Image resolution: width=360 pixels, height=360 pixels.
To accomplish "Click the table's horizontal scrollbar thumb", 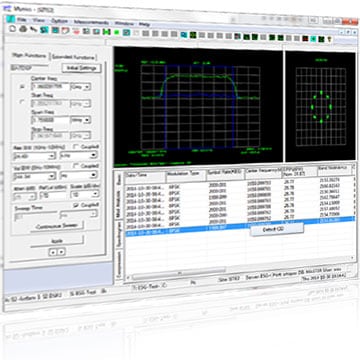I will pyautogui.click(x=179, y=274).
